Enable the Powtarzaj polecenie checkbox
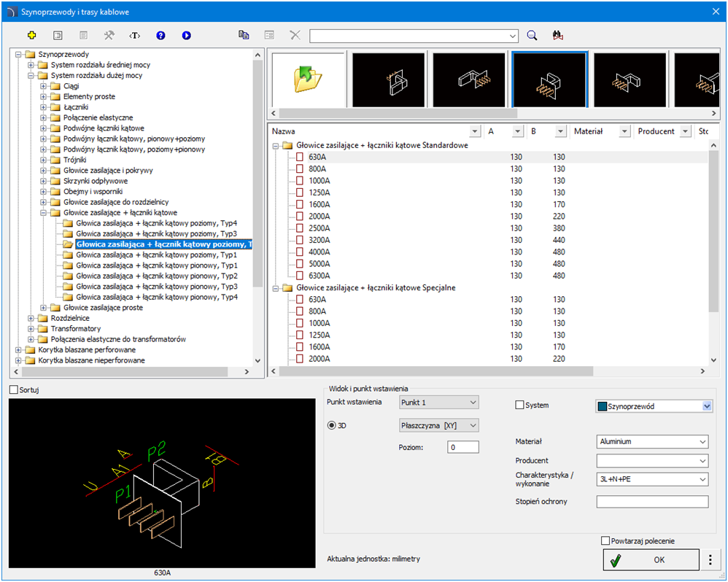The height and width of the screenshot is (582, 728). (605, 541)
